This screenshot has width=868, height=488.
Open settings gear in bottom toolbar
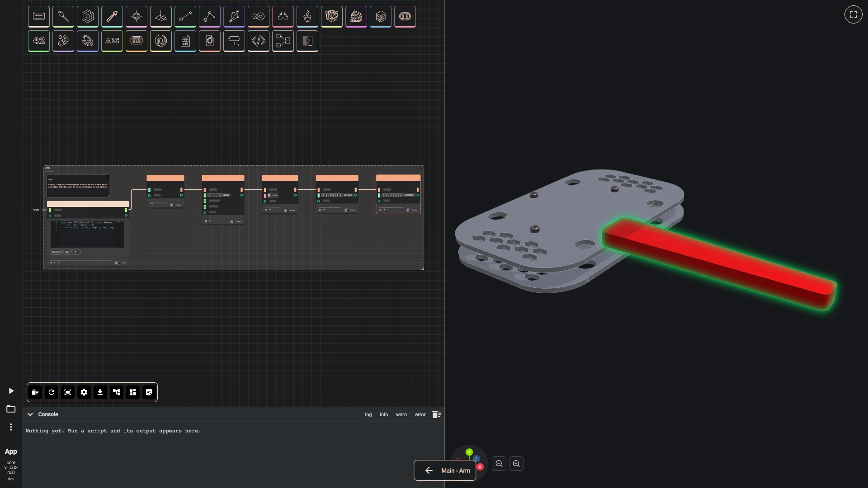84,392
